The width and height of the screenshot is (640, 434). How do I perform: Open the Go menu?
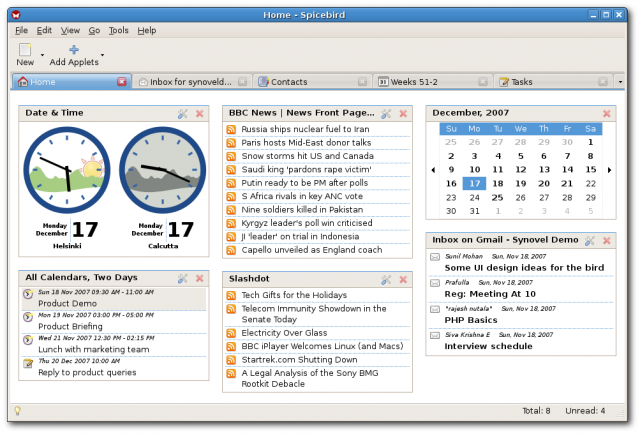94,30
